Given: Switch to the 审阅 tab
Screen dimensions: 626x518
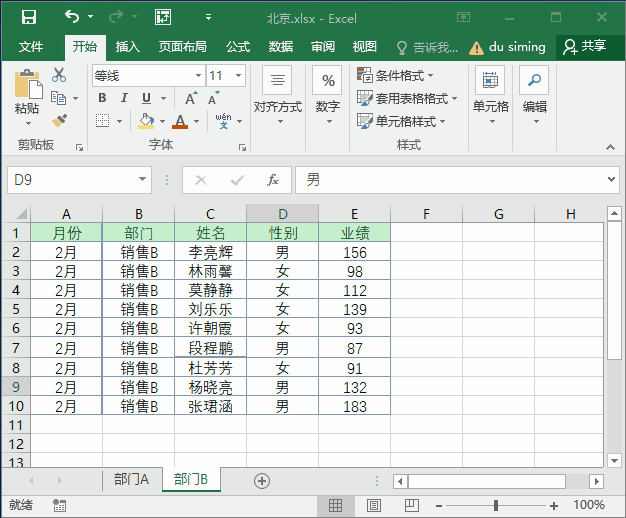Looking at the screenshot, I should (x=323, y=47).
